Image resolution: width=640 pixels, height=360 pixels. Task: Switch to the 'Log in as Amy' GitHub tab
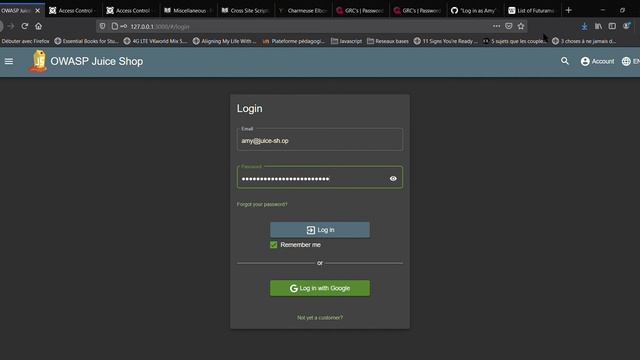[475, 11]
